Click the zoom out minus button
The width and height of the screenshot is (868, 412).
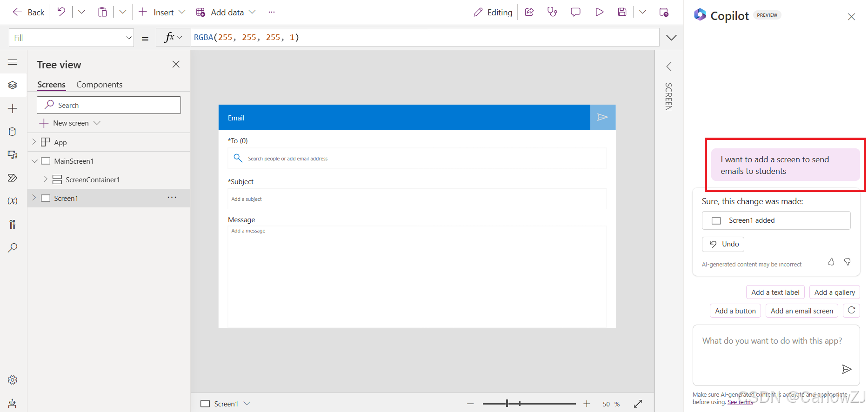pyautogui.click(x=470, y=404)
